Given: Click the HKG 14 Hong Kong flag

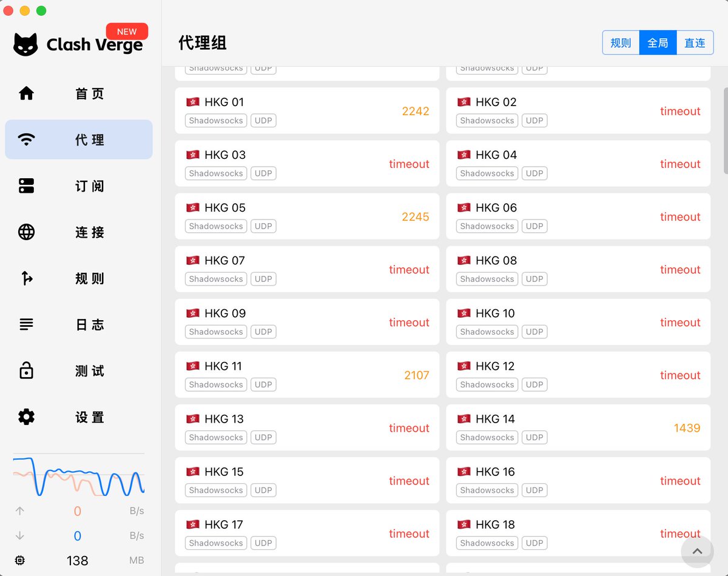Looking at the screenshot, I should [464, 418].
